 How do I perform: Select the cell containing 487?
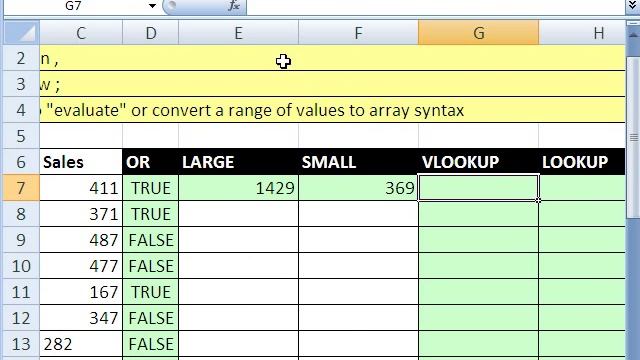[x=81, y=240]
